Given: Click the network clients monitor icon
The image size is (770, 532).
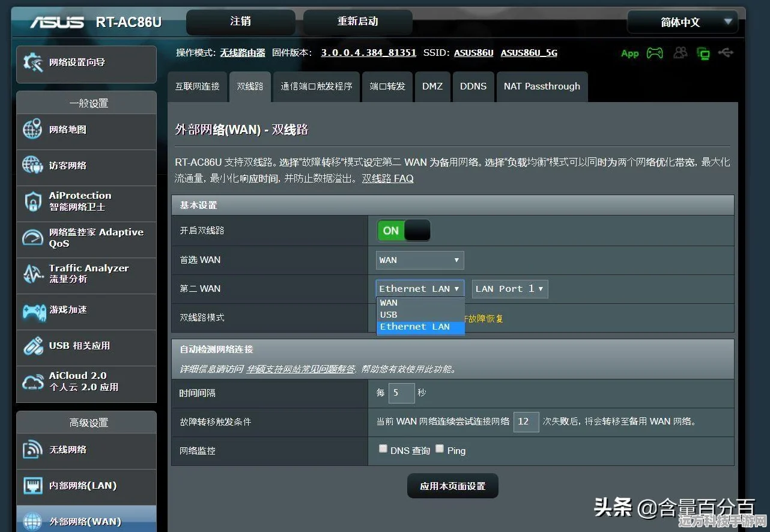Looking at the screenshot, I should (703, 53).
